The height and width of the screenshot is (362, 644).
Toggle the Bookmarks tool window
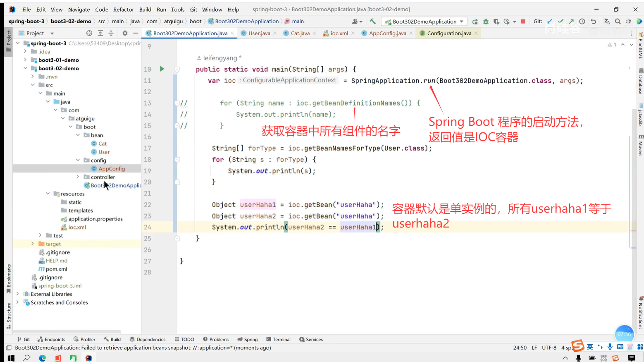click(x=8, y=279)
